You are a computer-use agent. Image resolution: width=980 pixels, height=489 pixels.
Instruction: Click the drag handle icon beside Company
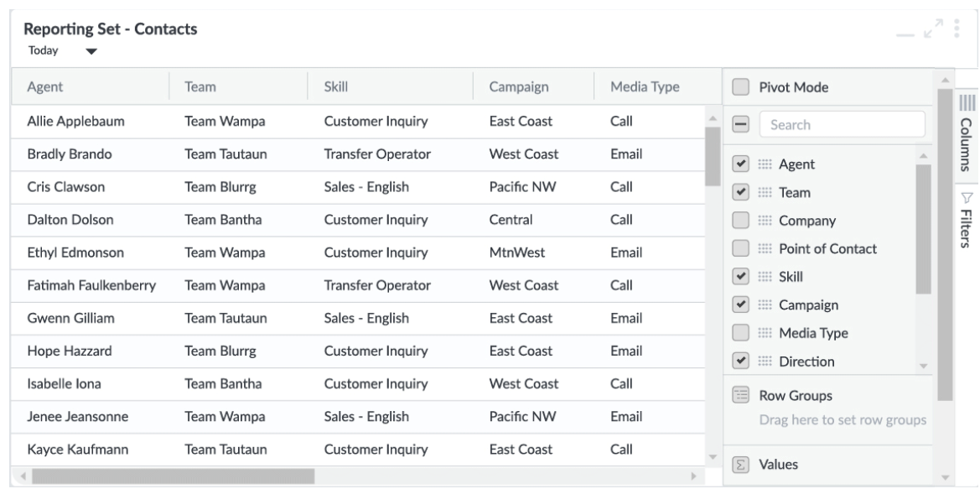[764, 221]
